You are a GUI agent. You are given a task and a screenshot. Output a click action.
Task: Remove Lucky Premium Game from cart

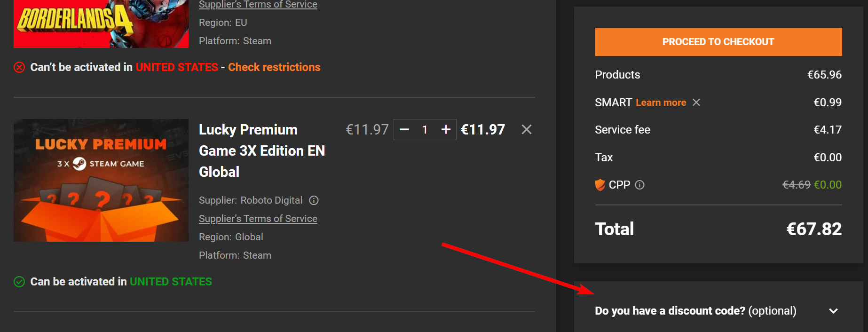coord(527,129)
